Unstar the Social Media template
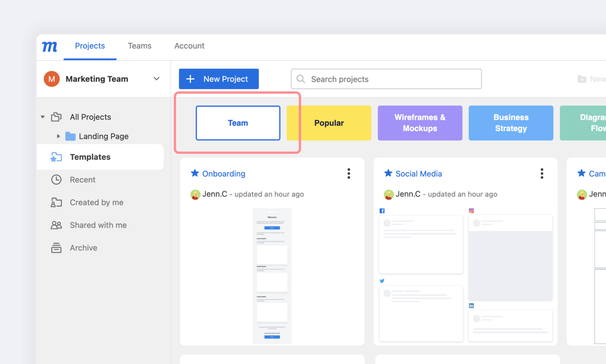Screen dimensions: 606x364 (388, 173)
